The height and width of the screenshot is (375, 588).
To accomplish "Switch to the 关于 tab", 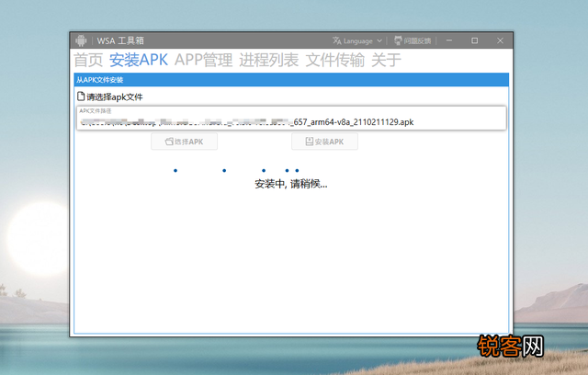I will click(386, 60).
